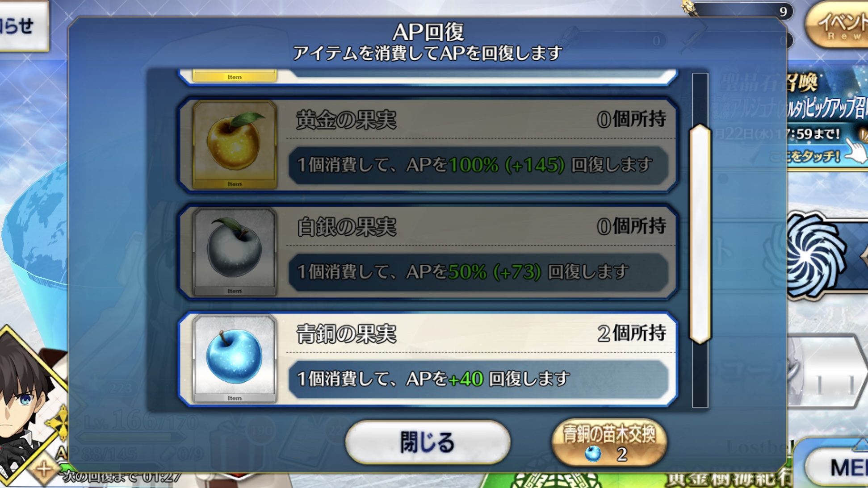This screenshot has width=868, height=488.
Task: Tap the 100% AP recovery description bar
Action: (x=478, y=165)
